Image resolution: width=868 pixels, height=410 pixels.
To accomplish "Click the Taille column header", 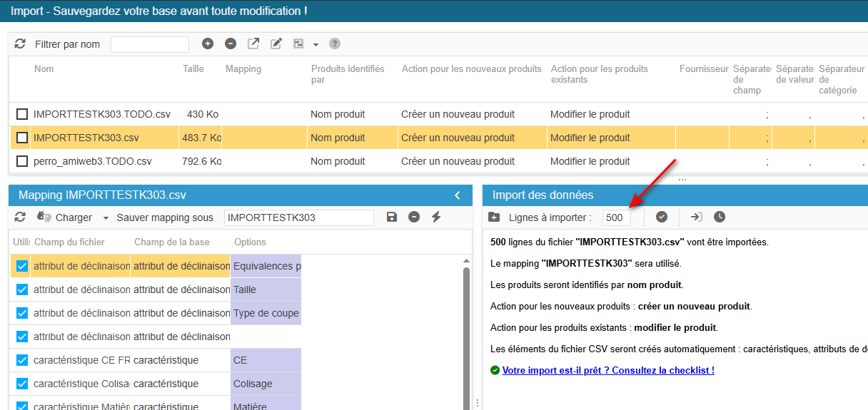I will click(x=193, y=69).
